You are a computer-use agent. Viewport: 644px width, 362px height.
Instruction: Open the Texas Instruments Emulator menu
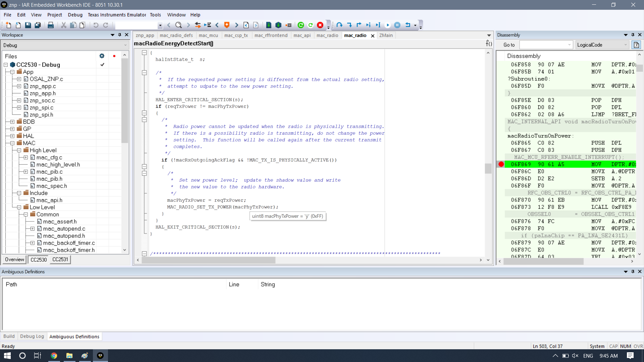tap(117, 15)
